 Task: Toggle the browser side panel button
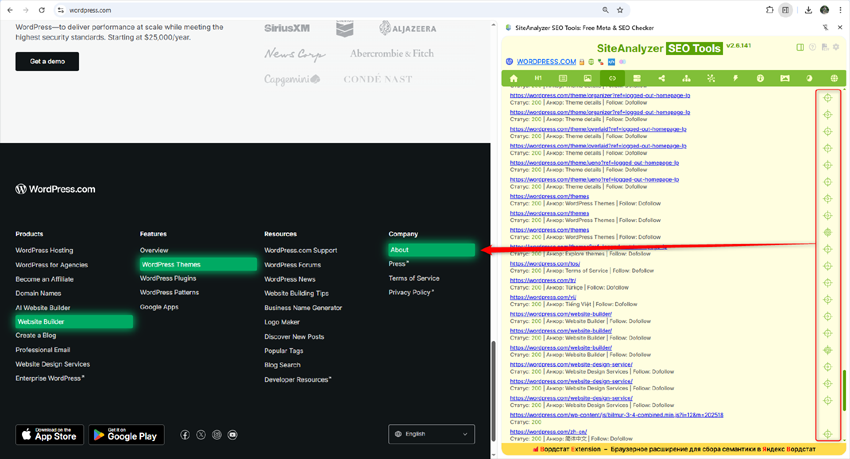pyautogui.click(x=785, y=10)
